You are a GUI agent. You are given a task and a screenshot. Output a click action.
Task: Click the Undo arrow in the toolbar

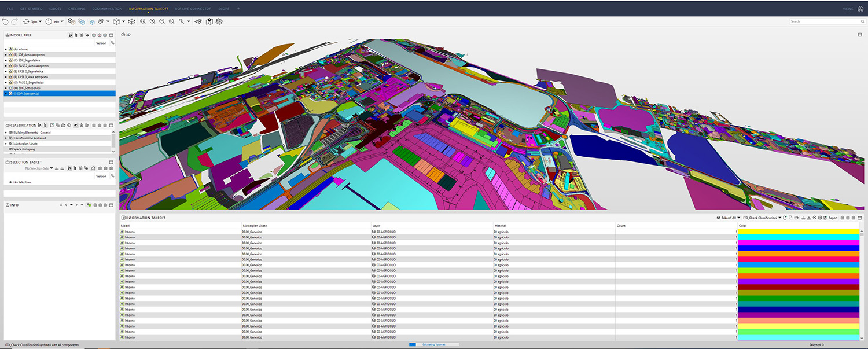pos(5,21)
